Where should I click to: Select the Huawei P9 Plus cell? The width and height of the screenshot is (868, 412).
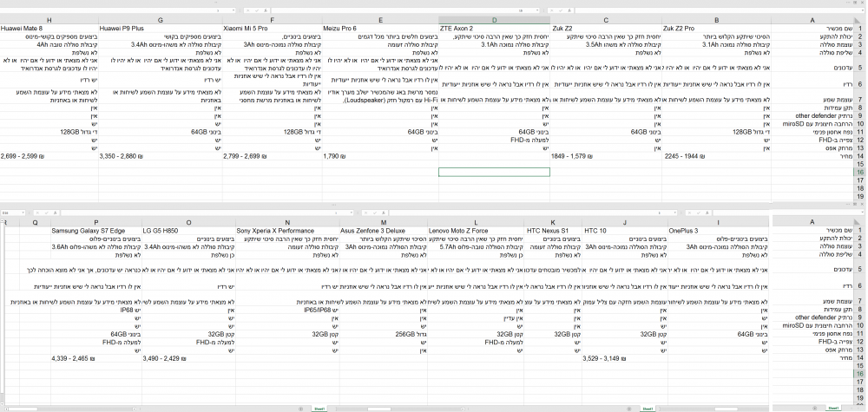coord(161,29)
